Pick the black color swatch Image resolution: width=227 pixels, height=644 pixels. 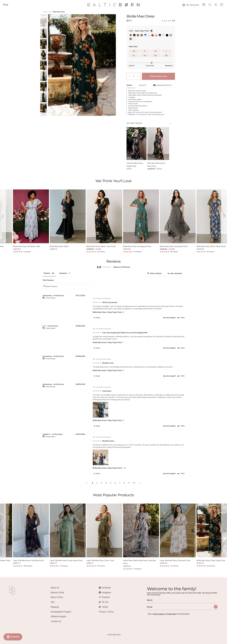click(167, 35)
